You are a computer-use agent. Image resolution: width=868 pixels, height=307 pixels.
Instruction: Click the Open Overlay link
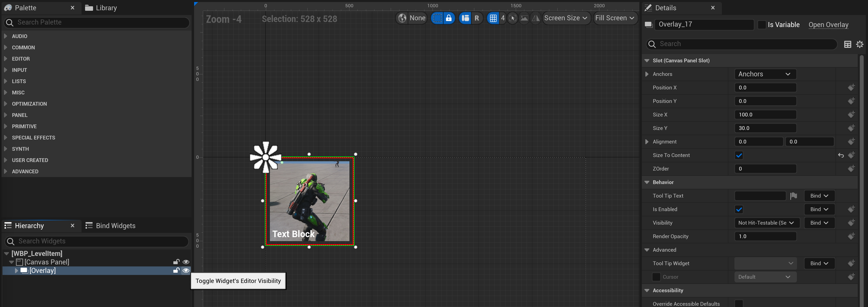coord(828,25)
